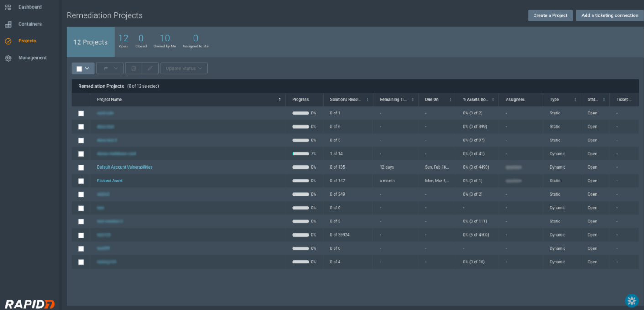The image size is (644, 310).
Task: Click the "12 days" remaining time cell
Action: [387, 167]
